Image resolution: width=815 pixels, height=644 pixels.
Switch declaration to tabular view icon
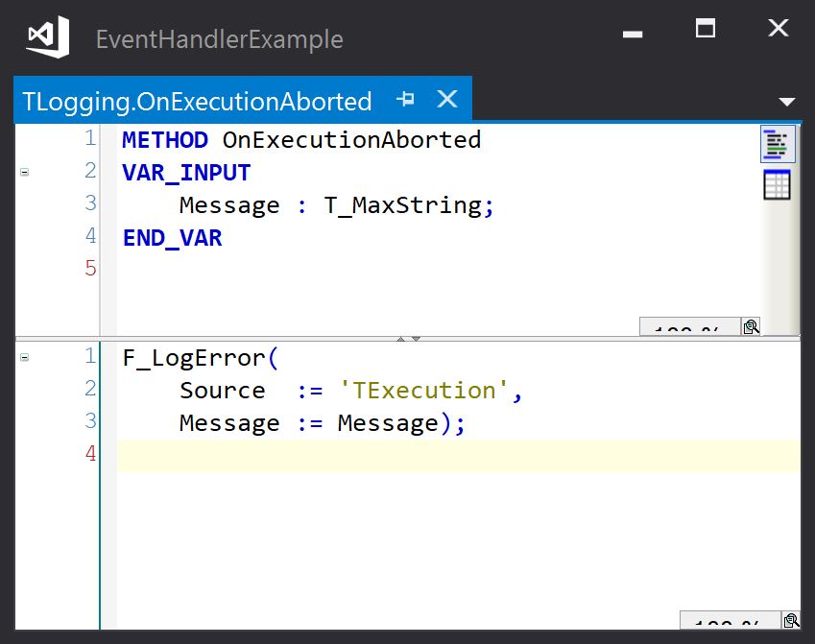click(777, 185)
